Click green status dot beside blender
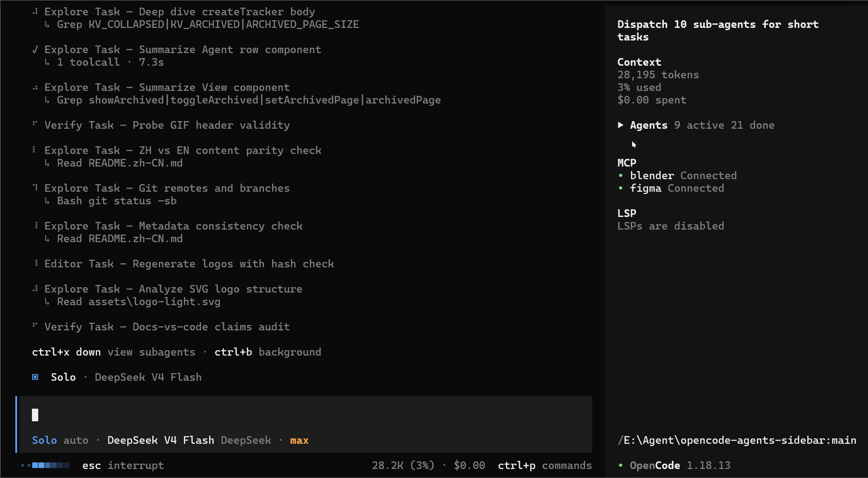This screenshot has width=868, height=478. tap(621, 176)
